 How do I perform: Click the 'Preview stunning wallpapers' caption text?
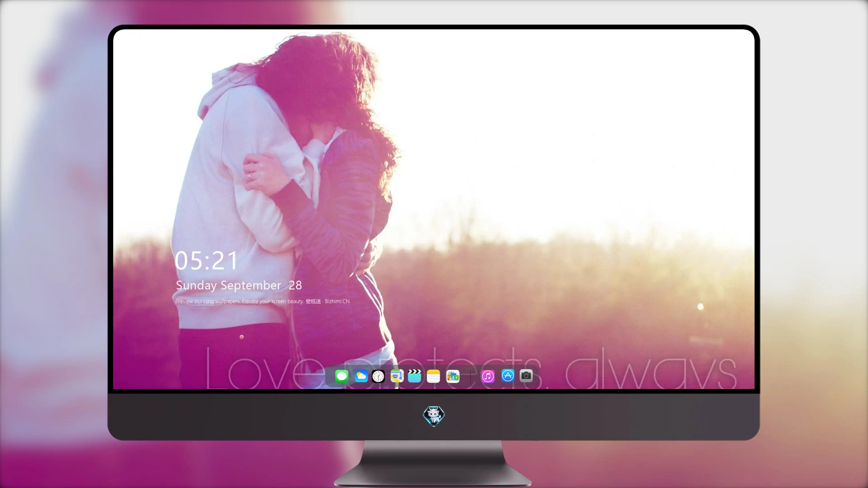(x=262, y=301)
